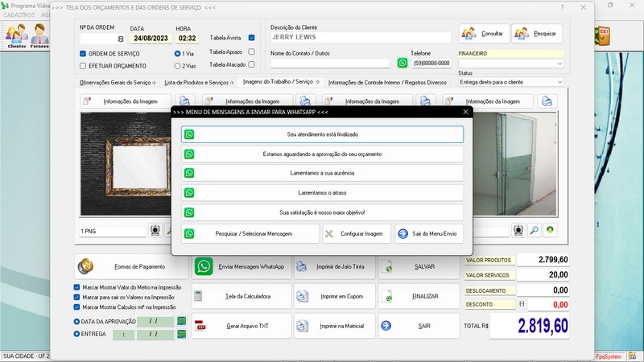Enable Tabela Atacado checkbox
Image resolution: width=644 pixels, height=362 pixels.
tap(251, 64)
